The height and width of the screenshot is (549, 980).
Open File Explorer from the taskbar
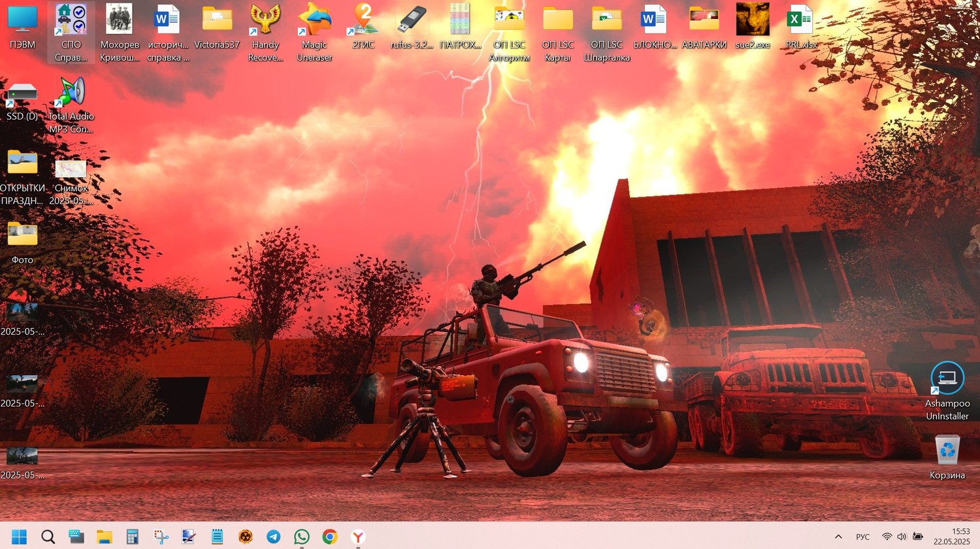coord(104,537)
